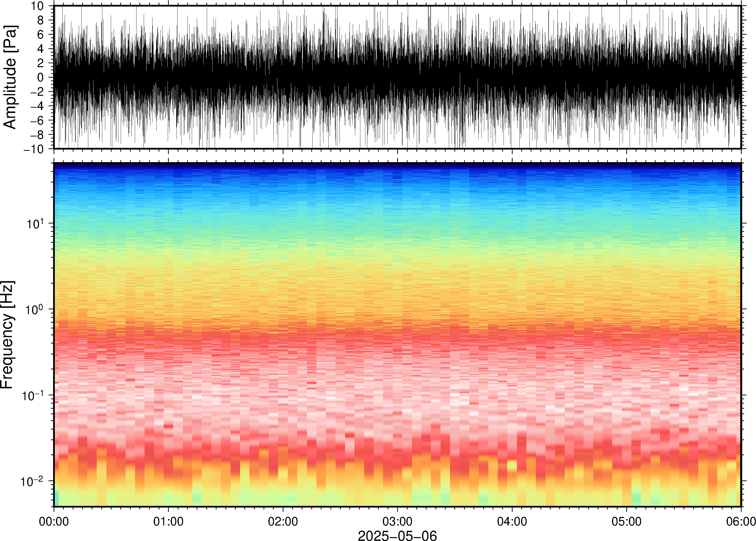Image resolution: width=756 pixels, height=541 pixels.
Task: Select the 03:00 time tick label
Action: 397,521
